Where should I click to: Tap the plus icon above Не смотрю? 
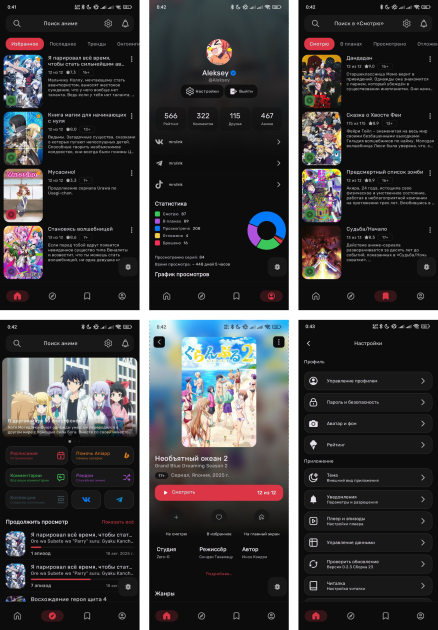click(x=176, y=517)
